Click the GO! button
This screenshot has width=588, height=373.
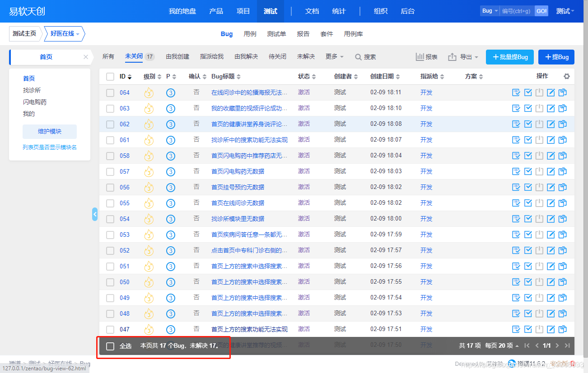point(541,11)
